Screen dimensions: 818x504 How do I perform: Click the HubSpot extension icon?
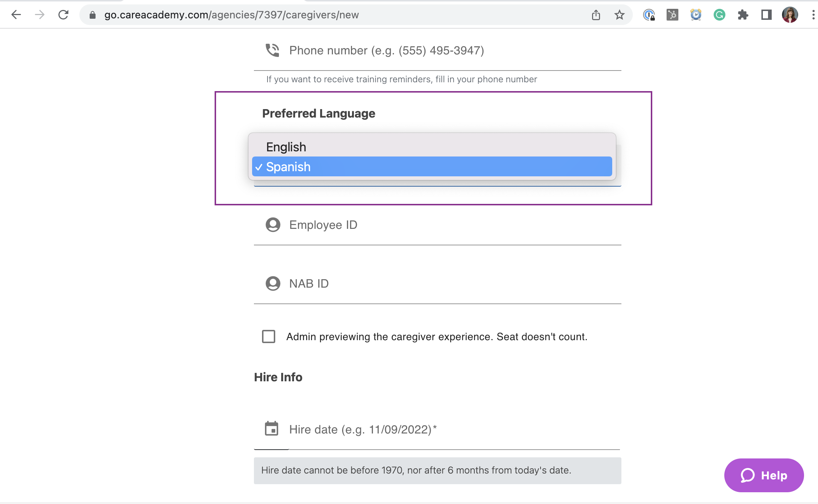pos(672,15)
